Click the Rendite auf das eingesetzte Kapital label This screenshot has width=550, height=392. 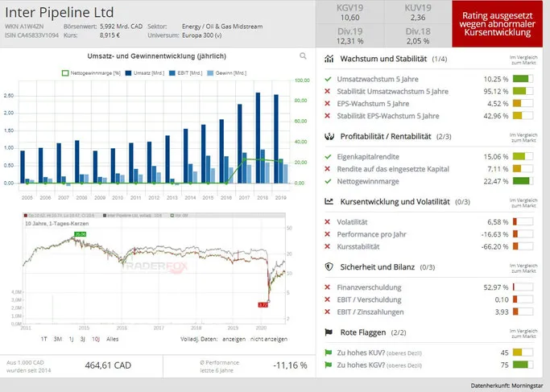[x=393, y=169]
